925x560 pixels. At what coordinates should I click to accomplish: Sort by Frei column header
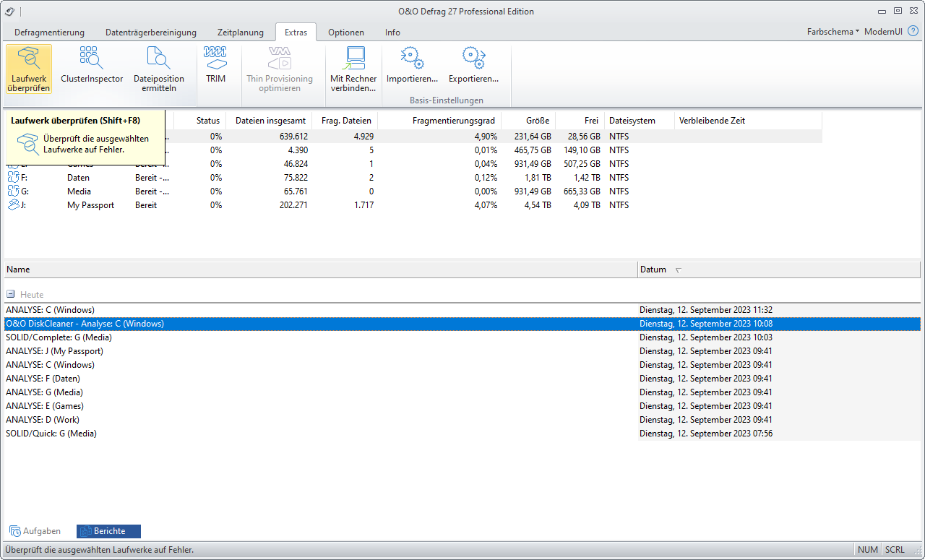[x=580, y=121]
